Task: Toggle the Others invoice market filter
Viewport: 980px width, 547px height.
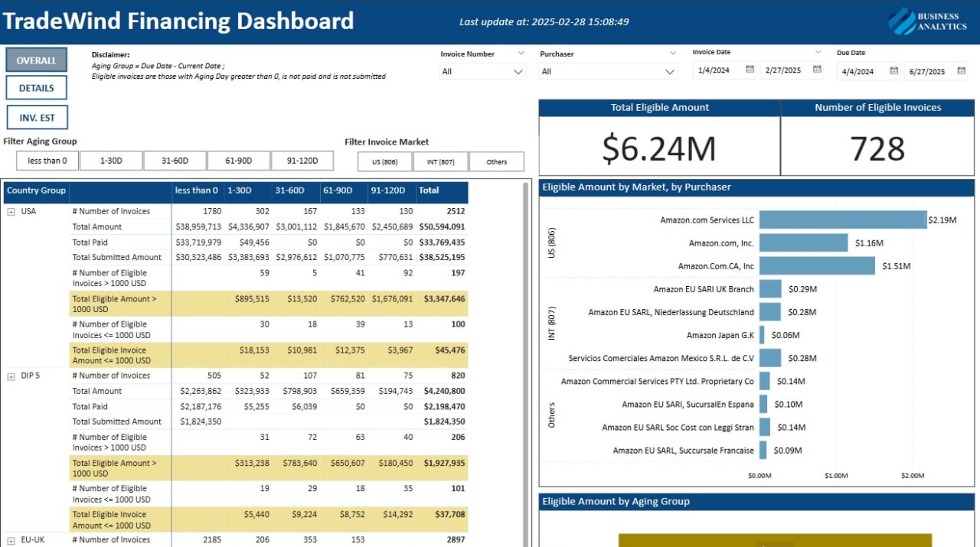Action: 497,161
